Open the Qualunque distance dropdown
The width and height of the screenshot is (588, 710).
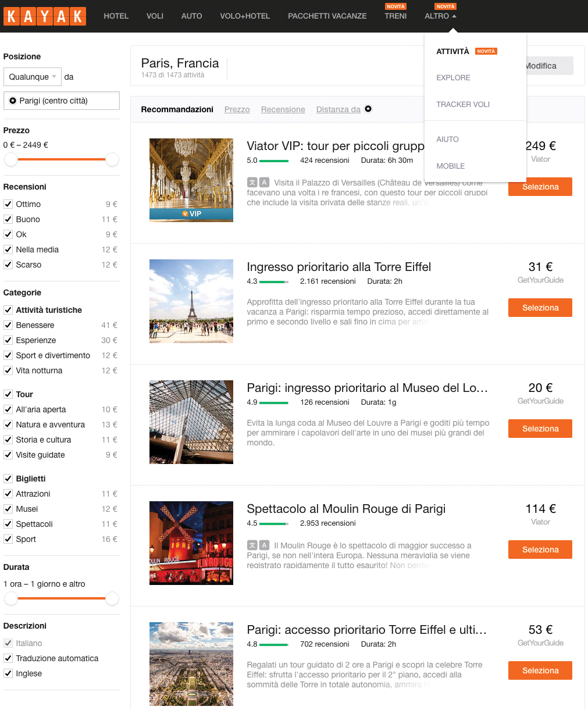tap(32, 77)
